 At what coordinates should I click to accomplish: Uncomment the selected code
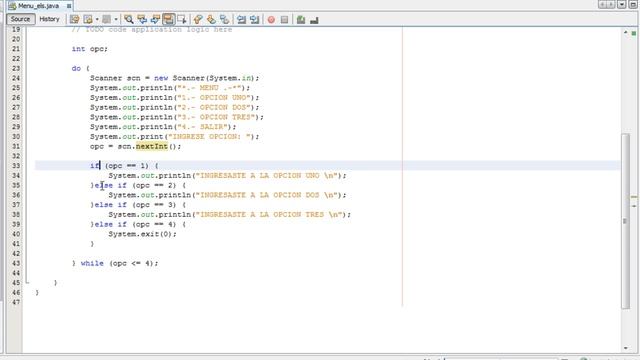pyautogui.click(x=314, y=20)
